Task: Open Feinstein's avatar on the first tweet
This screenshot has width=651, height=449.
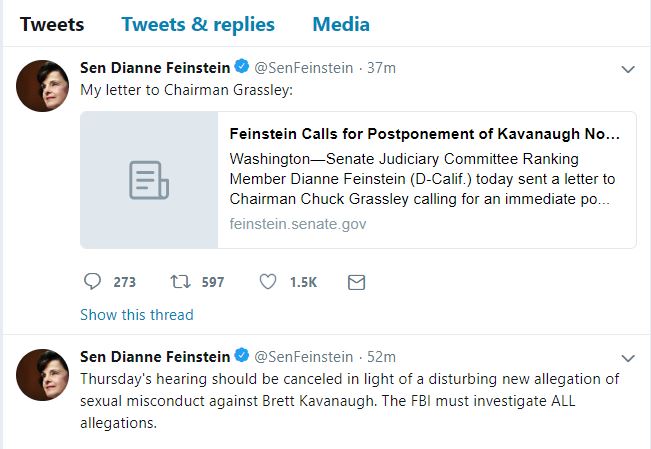Action: pos(43,86)
